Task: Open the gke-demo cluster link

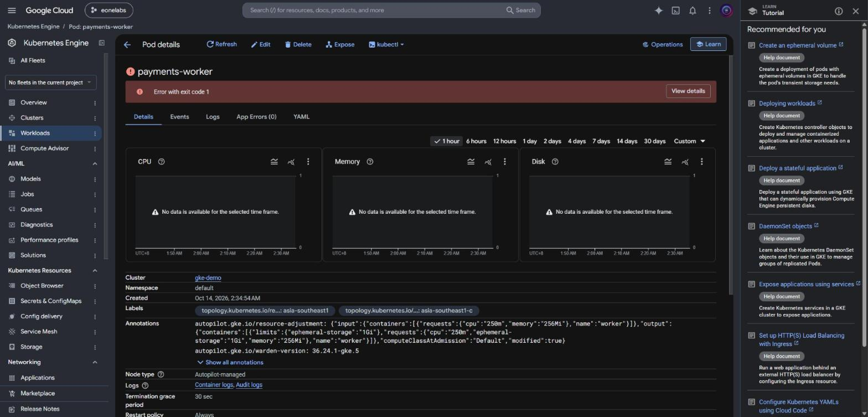Action: (208, 278)
